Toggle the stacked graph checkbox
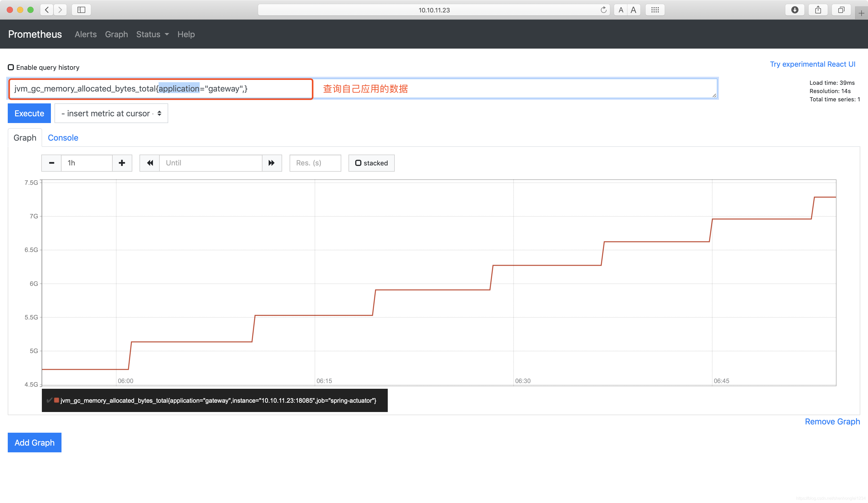 (x=358, y=163)
